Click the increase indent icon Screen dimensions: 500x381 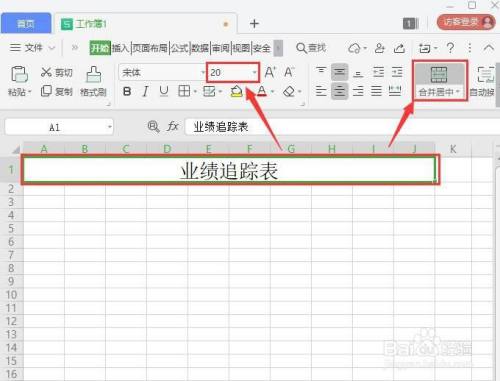point(397,72)
